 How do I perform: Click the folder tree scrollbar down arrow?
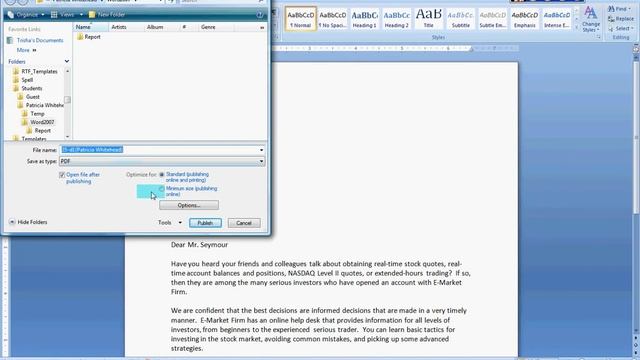click(67, 137)
